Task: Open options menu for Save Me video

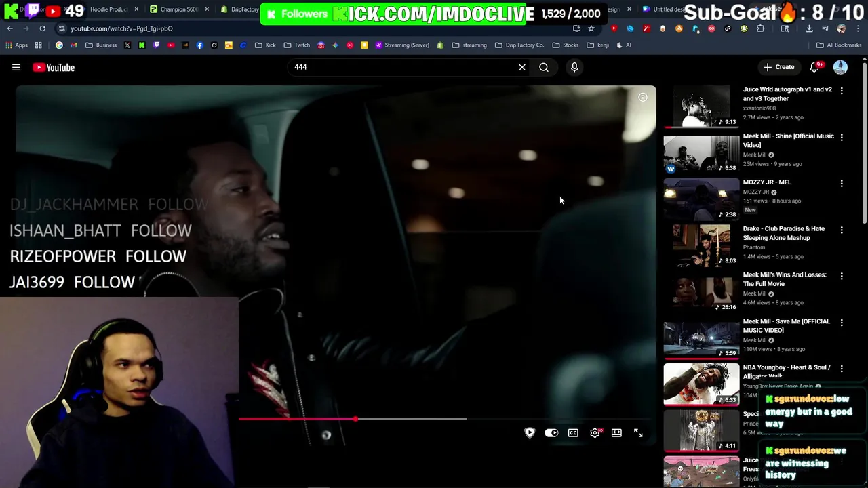Action: 842,323
